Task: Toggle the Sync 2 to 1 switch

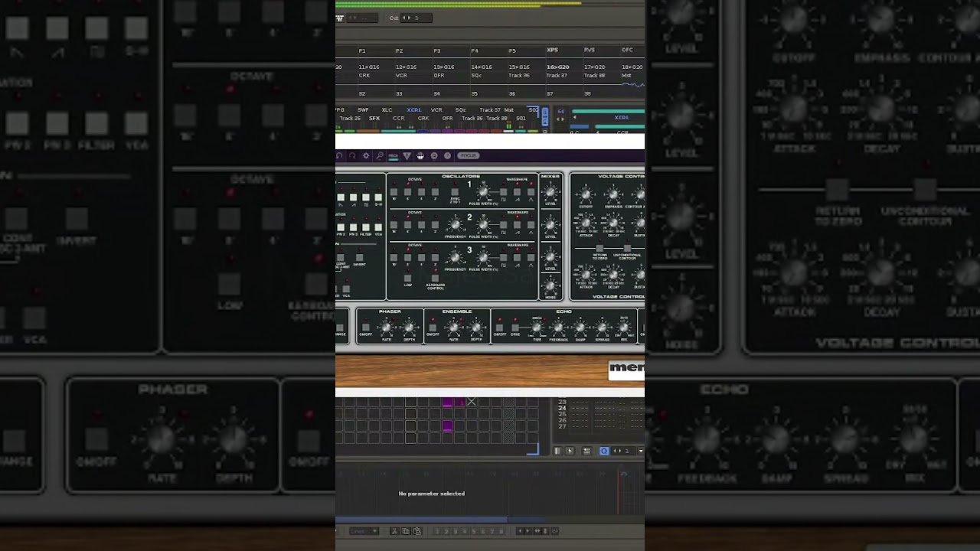Action: [455, 192]
